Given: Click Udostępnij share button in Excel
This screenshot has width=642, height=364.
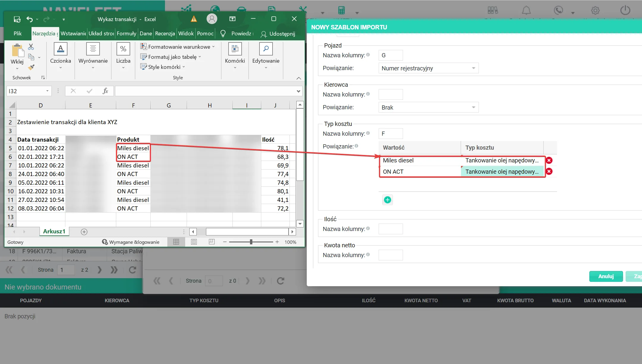Looking at the screenshot, I should pyautogui.click(x=278, y=34).
